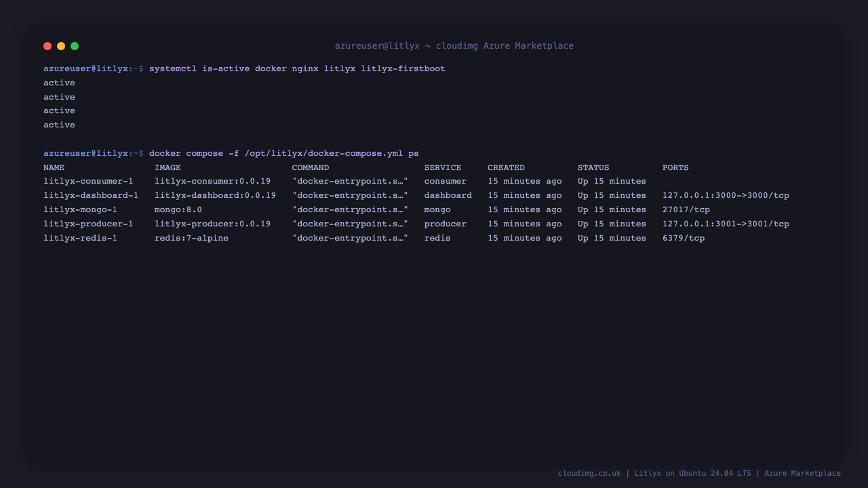Click the 'consumer' service name
868x488 pixels.
point(446,181)
